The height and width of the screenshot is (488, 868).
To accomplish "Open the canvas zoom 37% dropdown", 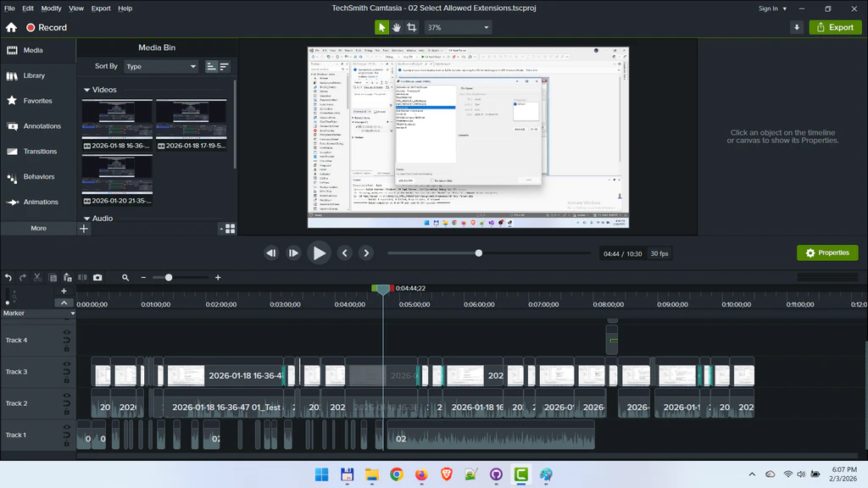I will [x=458, y=27].
